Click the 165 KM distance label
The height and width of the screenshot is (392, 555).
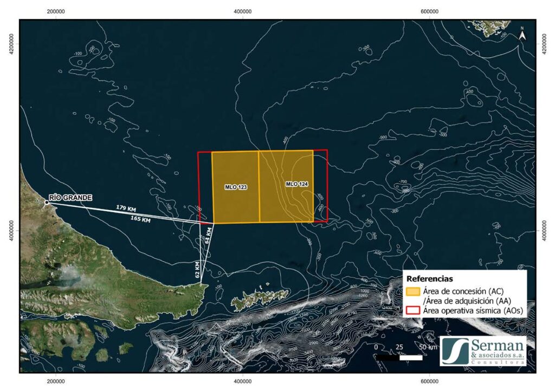[x=140, y=219]
